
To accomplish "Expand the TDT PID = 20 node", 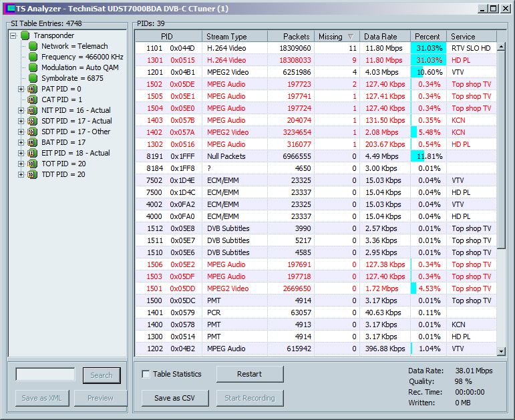I will 21,174.
